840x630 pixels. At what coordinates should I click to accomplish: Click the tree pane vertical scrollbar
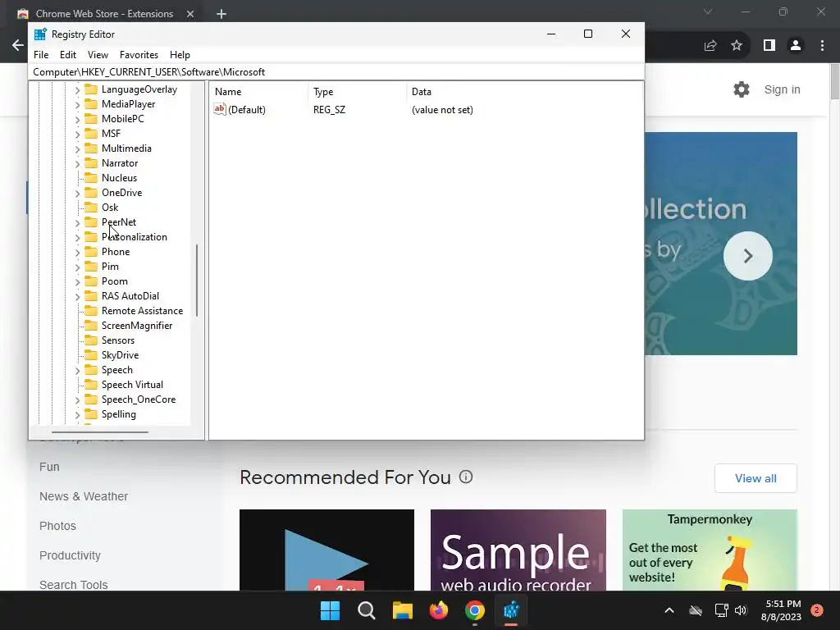(x=197, y=281)
